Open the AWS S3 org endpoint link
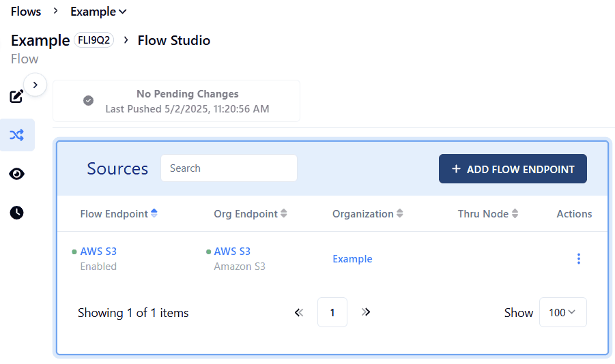This screenshot has height=364, width=615. (x=232, y=251)
